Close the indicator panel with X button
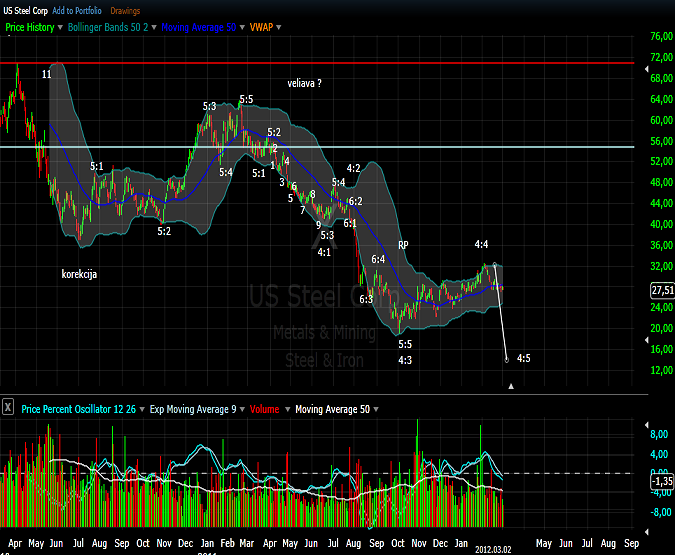Viewport: 675px width, 555px height. (x=8, y=407)
